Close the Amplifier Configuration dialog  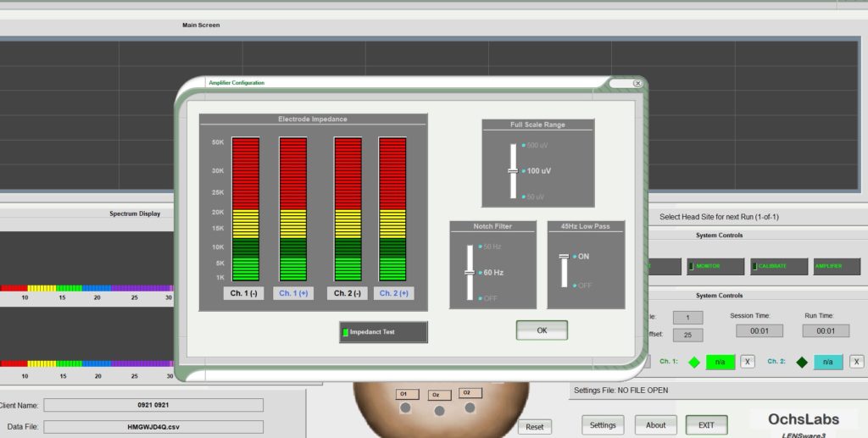637,83
